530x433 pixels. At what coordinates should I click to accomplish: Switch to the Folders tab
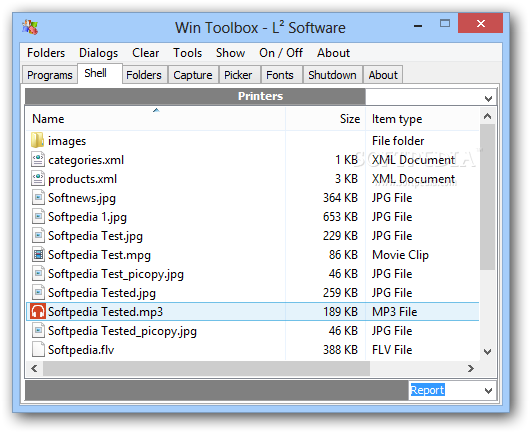click(144, 75)
